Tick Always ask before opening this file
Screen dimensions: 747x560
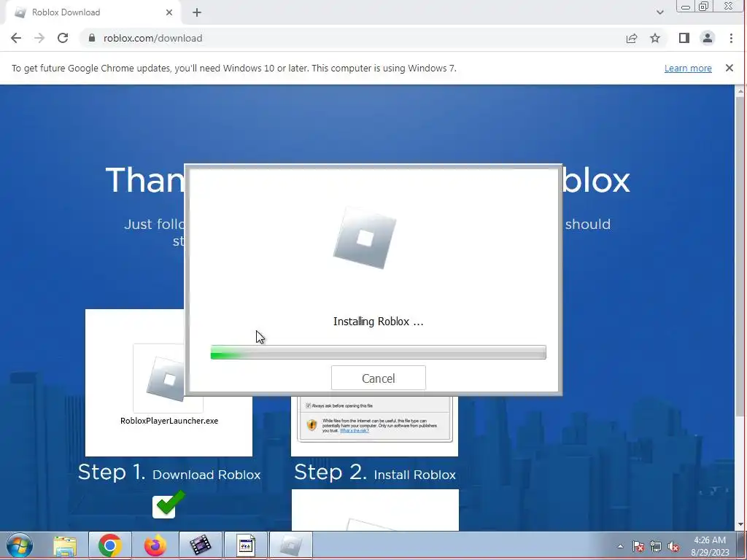[x=309, y=405]
